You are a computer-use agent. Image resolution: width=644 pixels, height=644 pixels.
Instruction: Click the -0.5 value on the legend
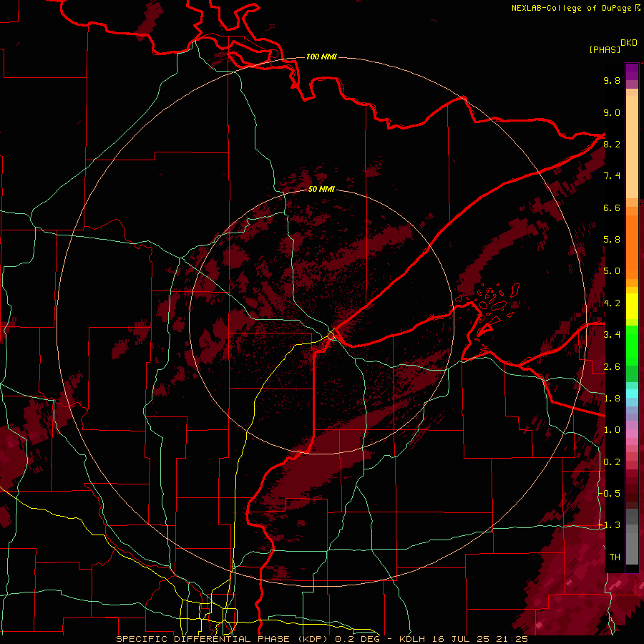(609, 494)
